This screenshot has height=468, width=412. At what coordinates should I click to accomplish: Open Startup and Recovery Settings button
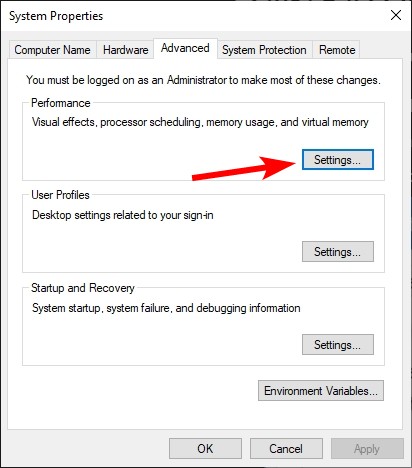tap(338, 344)
